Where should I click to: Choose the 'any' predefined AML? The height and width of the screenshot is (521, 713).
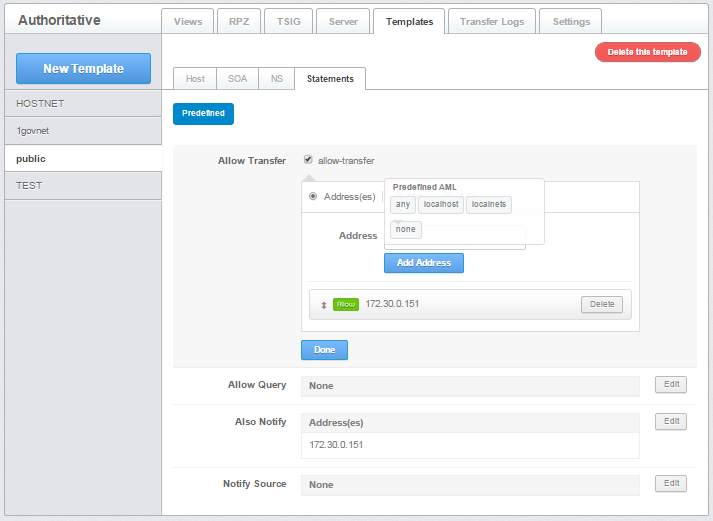point(402,204)
